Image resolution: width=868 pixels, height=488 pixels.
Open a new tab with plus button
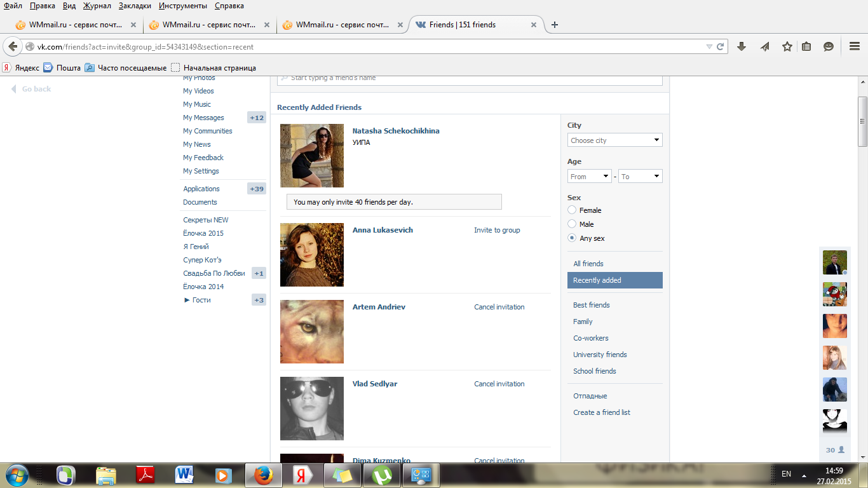click(x=555, y=25)
